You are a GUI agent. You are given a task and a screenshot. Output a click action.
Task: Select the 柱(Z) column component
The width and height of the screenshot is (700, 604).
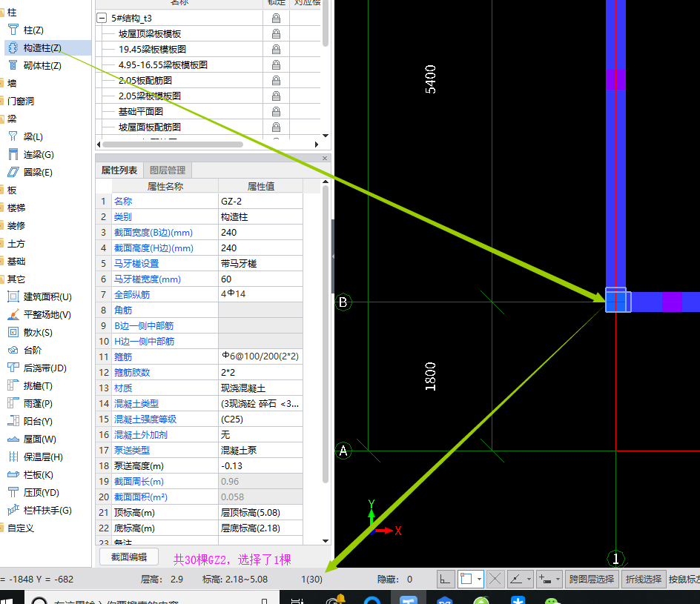[33, 30]
